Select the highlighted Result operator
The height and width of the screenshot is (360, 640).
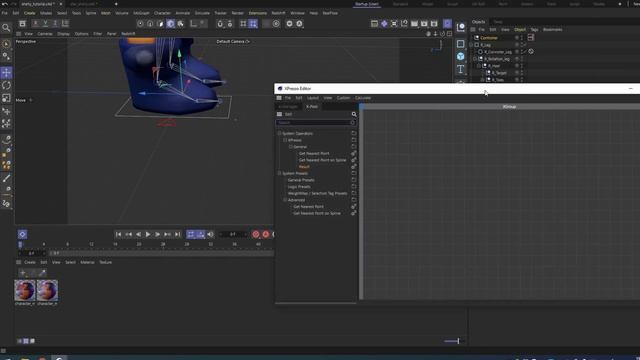(304, 167)
